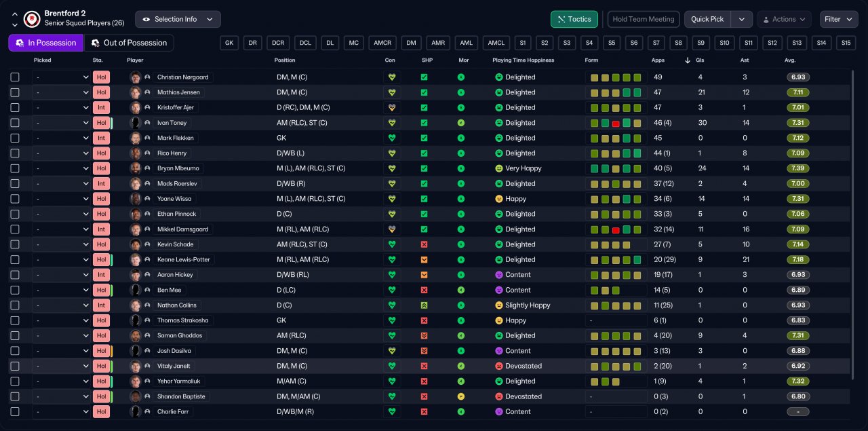Viewport: 868px width, 431px height.
Task: Tick the checkbox for Christian Nørgaard
Action: click(15, 77)
